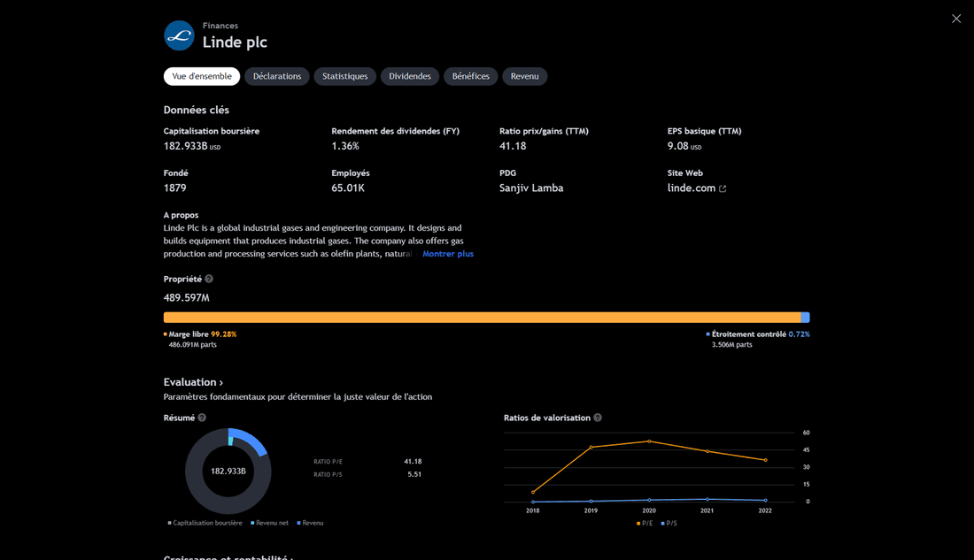Click the employee count 65.01K
Image resolution: width=974 pixels, height=560 pixels.
point(348,188)
